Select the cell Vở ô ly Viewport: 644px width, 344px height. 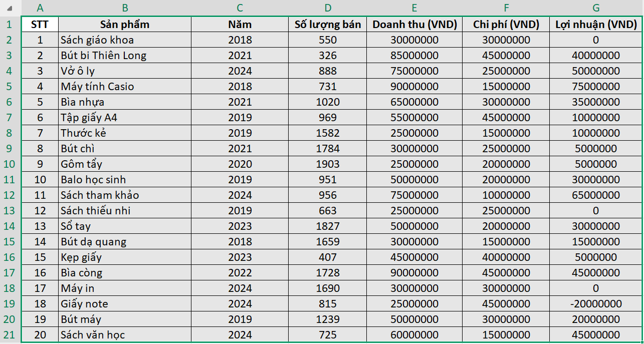click(125, 71)
